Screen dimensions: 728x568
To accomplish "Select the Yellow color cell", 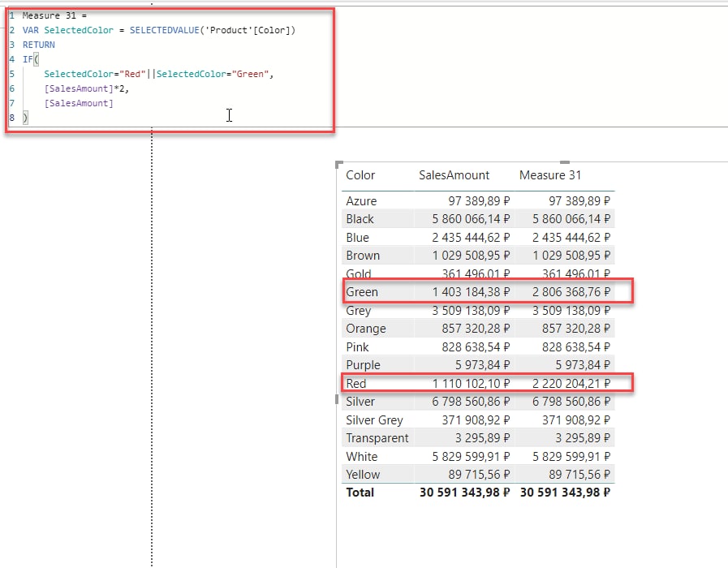I will pos(363,475).
